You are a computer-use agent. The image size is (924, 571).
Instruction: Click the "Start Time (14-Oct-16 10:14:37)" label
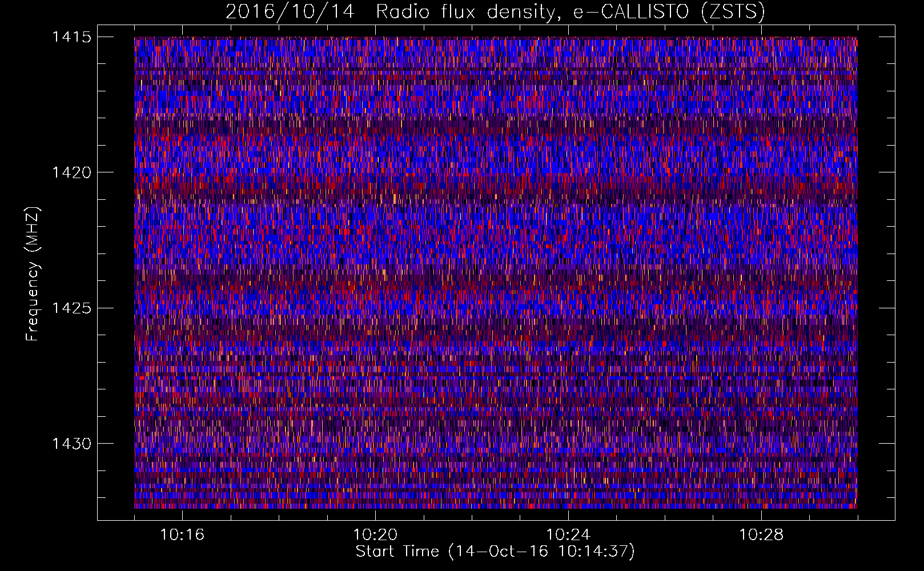pyautogui.click(x=495, y=552)
